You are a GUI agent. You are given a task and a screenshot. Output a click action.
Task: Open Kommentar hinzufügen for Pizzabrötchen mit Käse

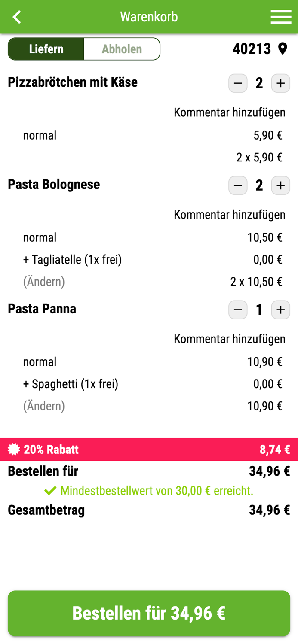(x=230, y=112)
